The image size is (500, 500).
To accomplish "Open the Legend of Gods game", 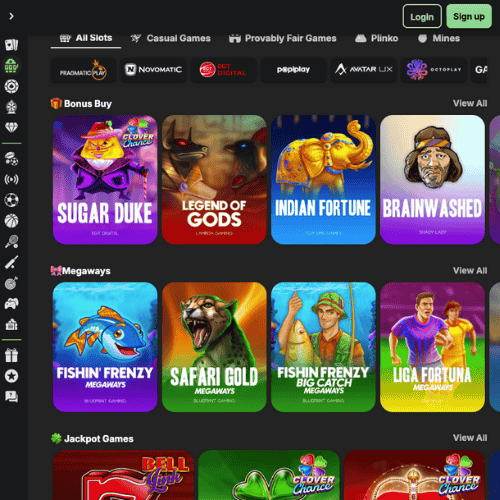I will (214, 180).
